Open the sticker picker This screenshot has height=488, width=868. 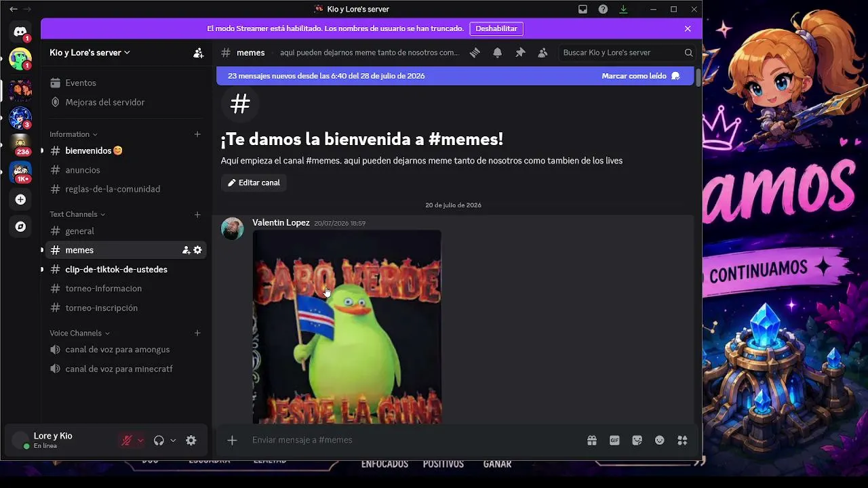coord(637,441)
